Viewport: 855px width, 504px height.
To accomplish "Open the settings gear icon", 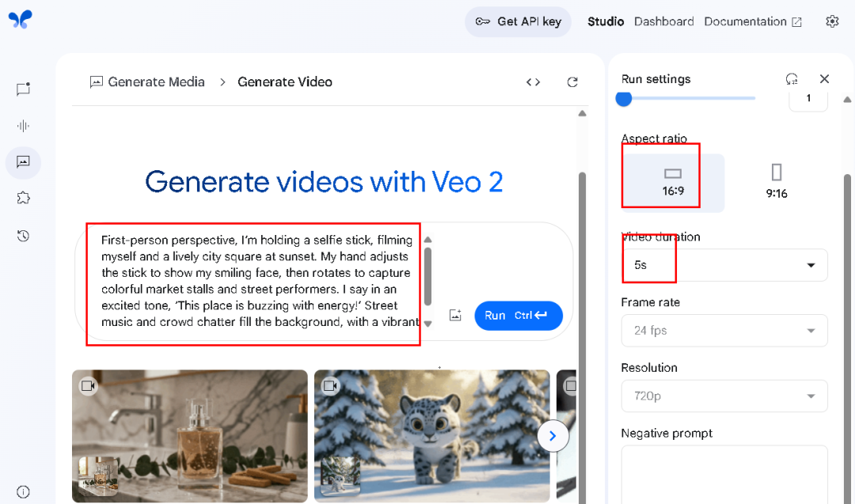I will (x=831, y=22).
